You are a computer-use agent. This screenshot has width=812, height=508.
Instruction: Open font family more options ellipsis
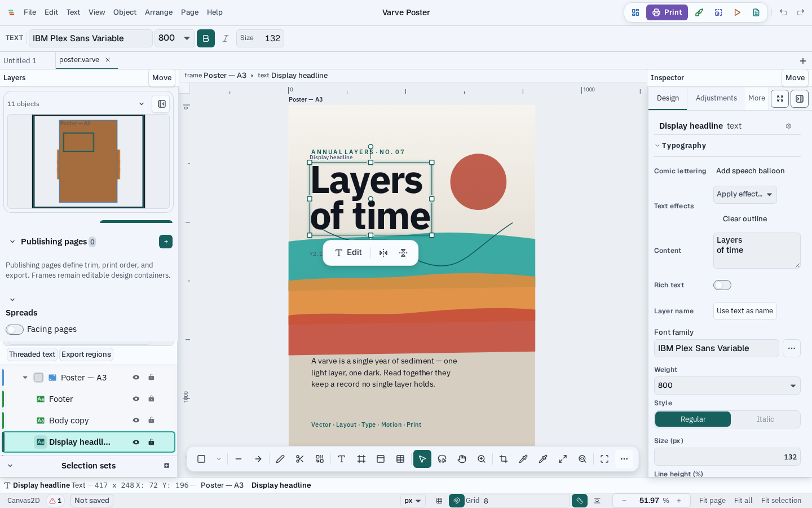[x=792, y=348]
